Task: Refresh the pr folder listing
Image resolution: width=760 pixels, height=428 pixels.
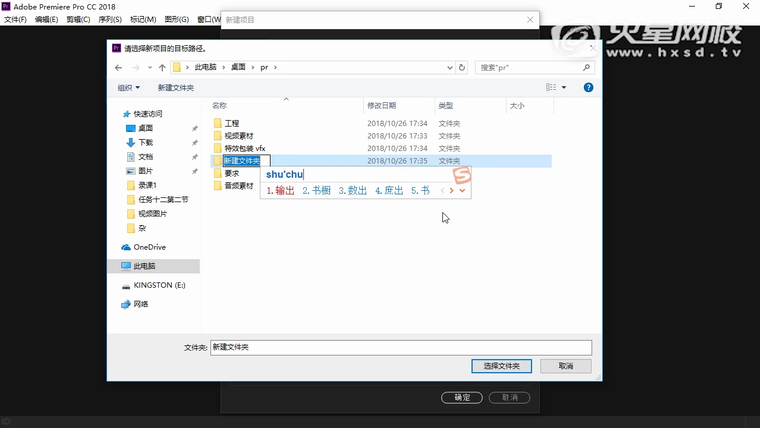Action: pos(461,67)
